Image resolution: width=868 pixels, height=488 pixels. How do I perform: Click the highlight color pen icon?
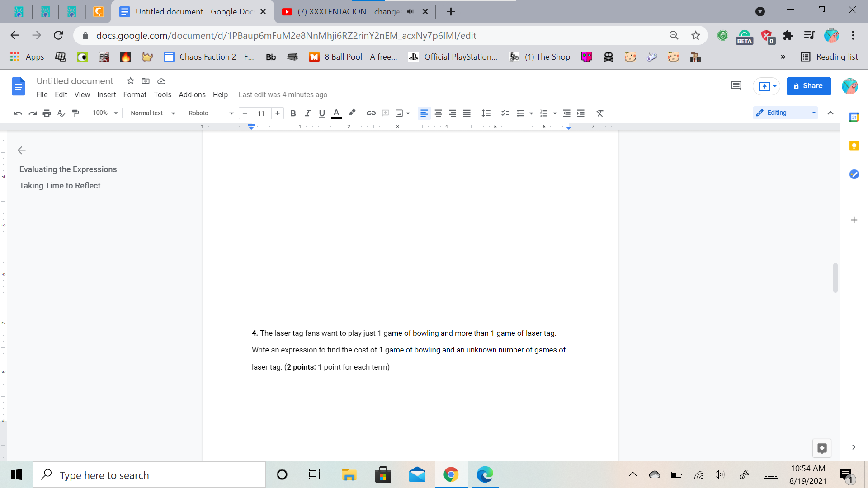pos(352,113)
